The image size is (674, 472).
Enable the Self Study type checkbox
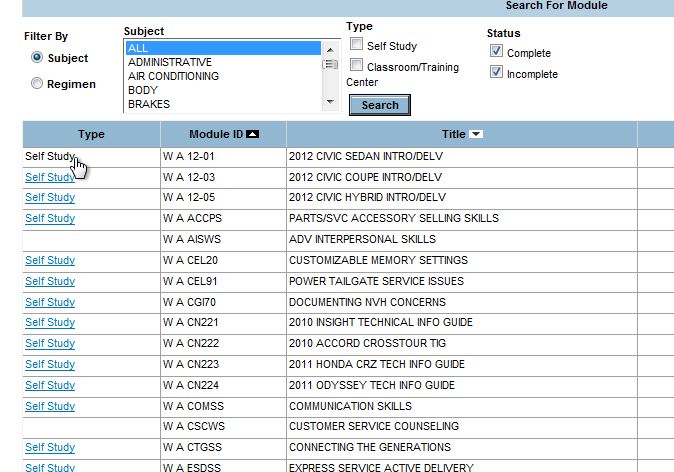point(357,45)
